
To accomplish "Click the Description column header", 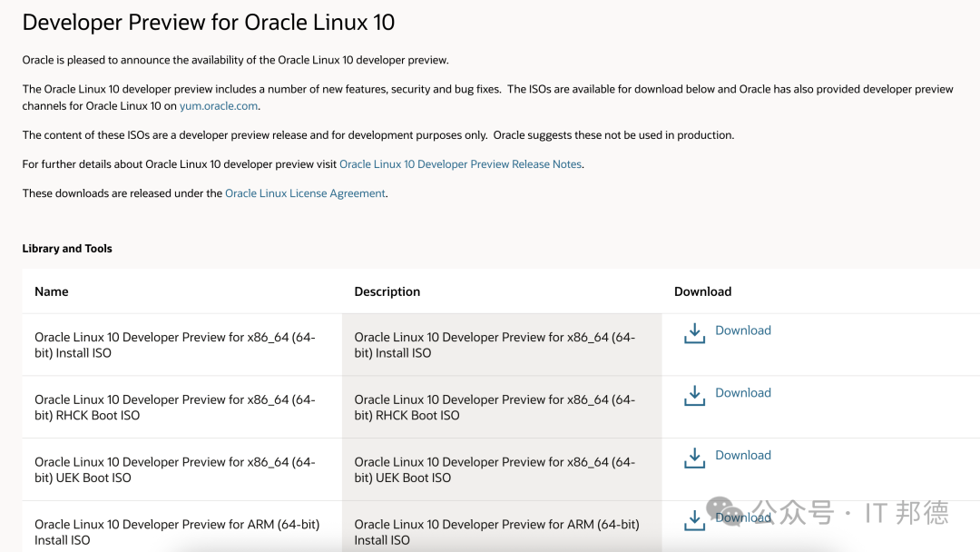I will click(387, 291).
